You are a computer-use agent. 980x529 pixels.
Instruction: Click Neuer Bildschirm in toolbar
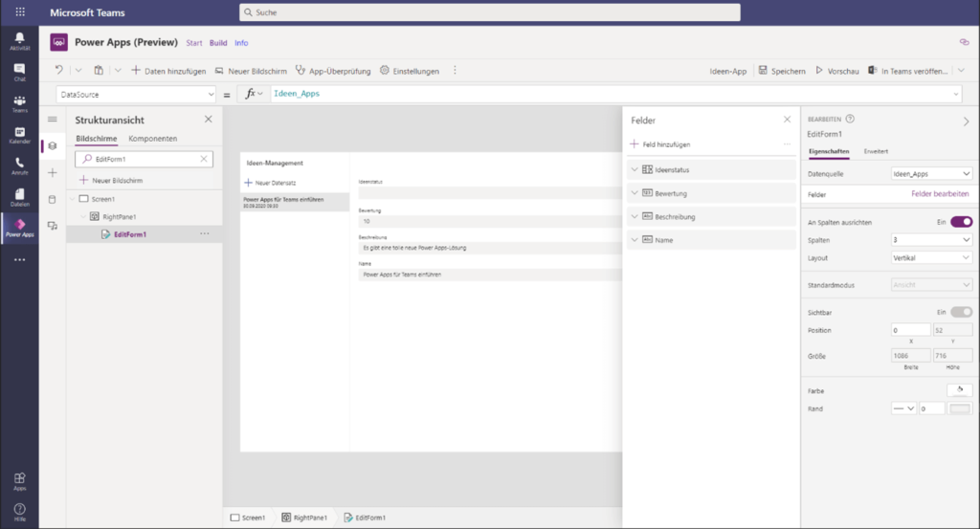click(251, 71)
